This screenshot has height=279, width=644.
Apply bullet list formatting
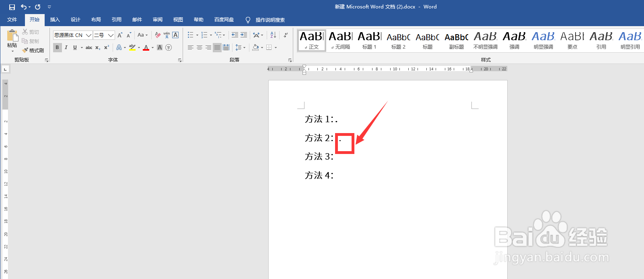(191, 35)
